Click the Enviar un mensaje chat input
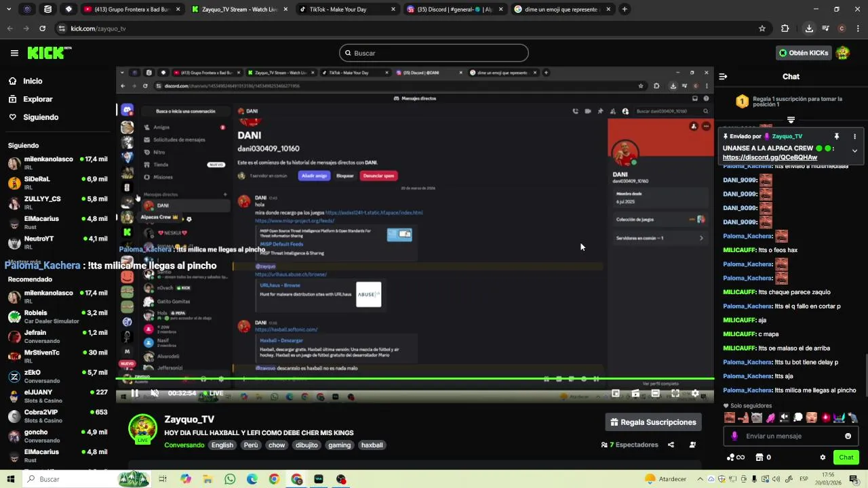The image size is (868, 488). point(790,436)
